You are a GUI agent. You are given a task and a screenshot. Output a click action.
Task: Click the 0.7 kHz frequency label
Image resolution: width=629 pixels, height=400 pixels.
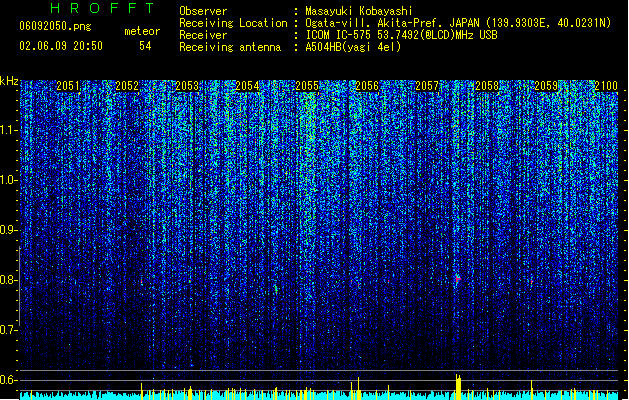click(8, 330)
